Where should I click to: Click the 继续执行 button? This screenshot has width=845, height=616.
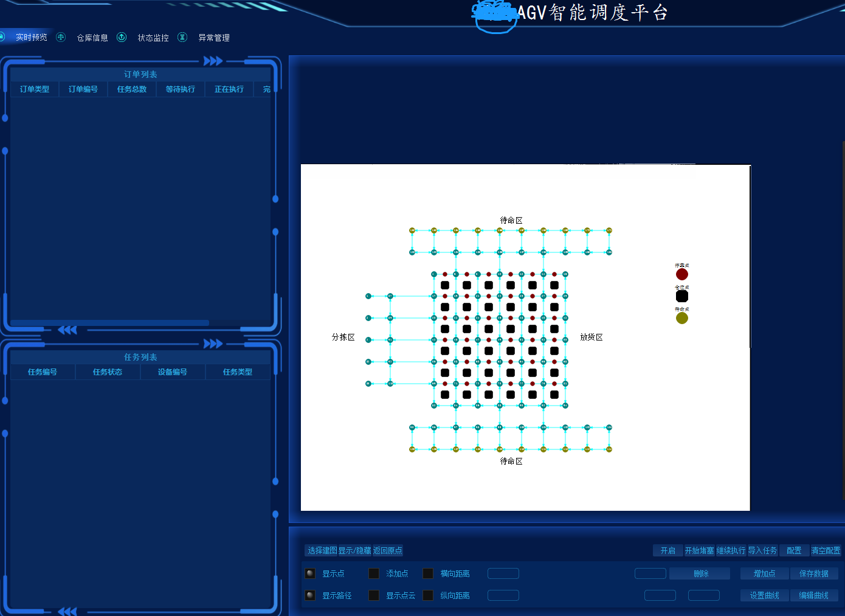point(731,550)
